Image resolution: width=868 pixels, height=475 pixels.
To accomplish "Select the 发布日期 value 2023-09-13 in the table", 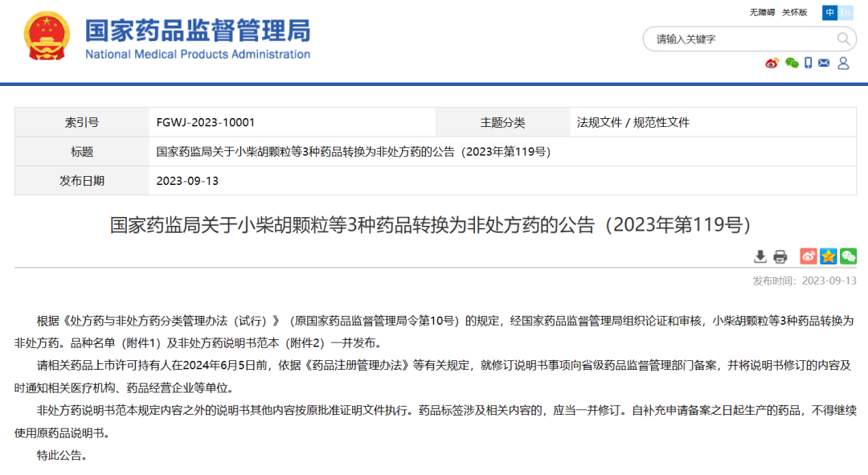I will click(187, 181).
